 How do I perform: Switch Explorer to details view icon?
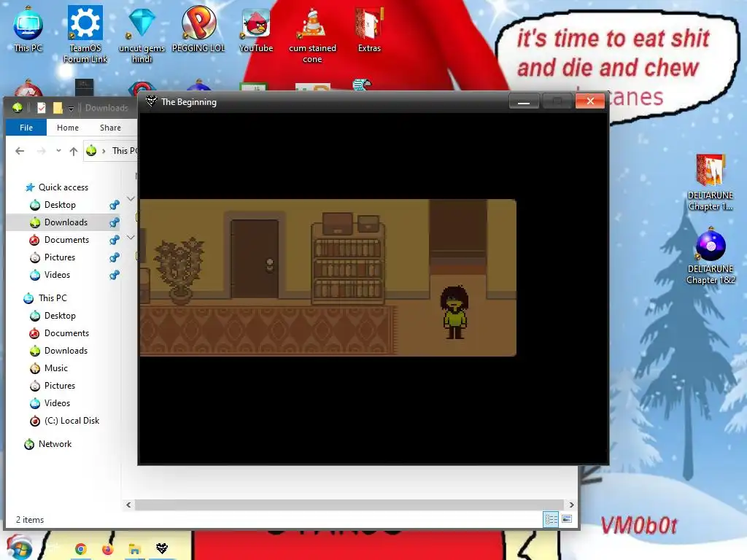551,519
